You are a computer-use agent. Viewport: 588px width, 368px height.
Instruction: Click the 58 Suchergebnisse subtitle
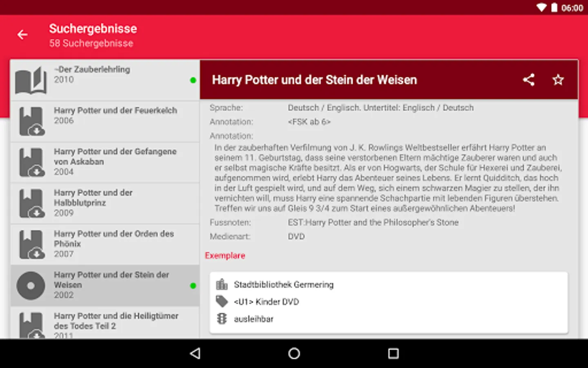[91, 43]
